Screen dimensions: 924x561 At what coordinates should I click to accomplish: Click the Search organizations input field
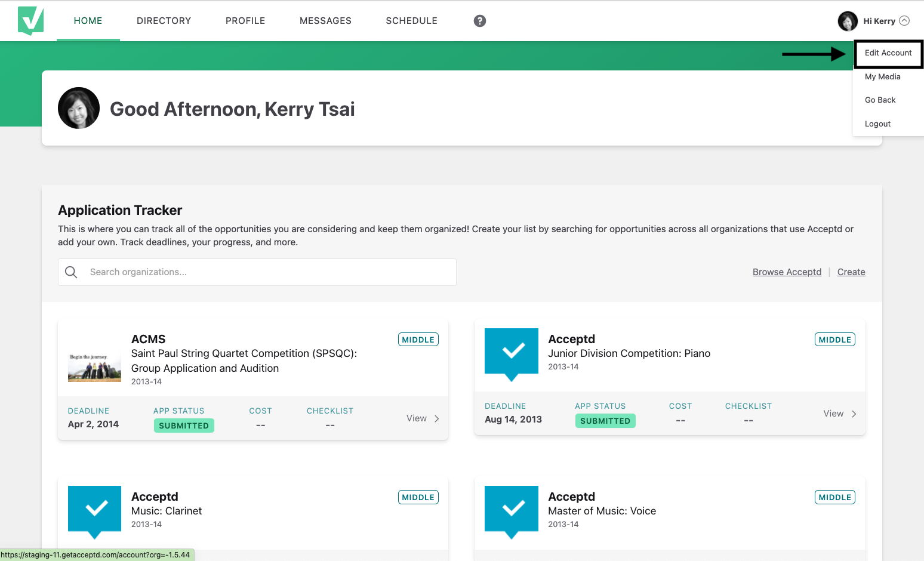(257, 272)
